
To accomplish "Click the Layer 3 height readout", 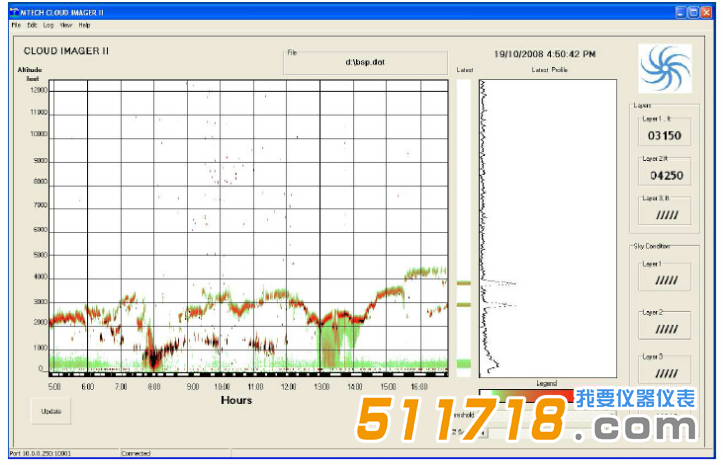I will click(x=664, y=214).
